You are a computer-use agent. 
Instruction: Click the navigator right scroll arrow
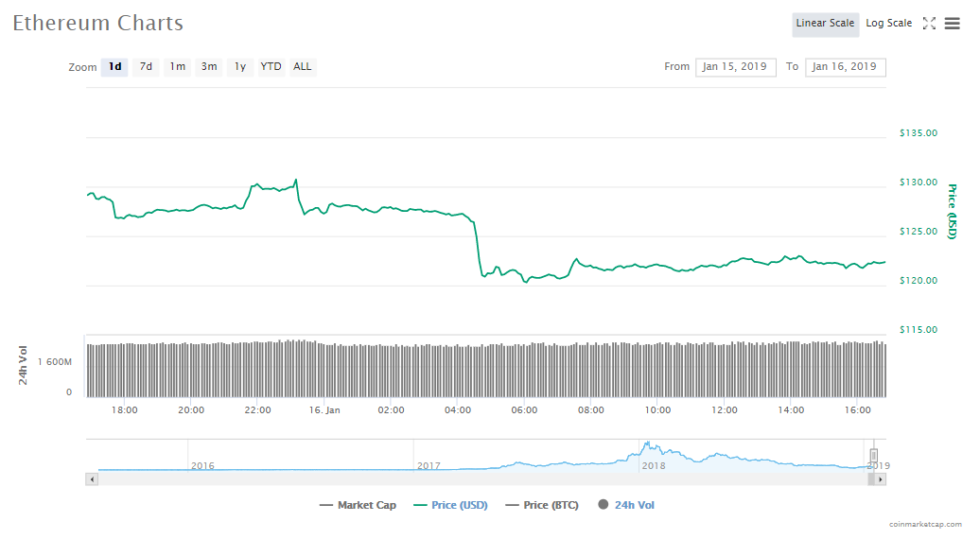(880, 479)
